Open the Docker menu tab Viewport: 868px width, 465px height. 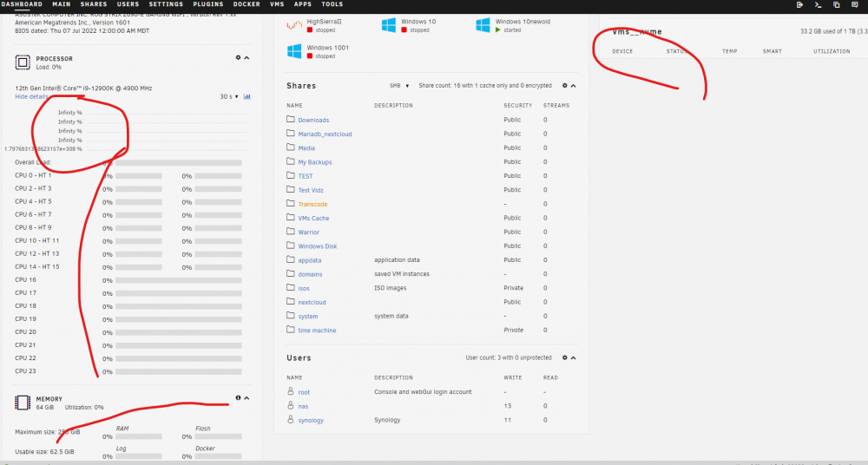pyautogui.click(x=247, y=3)
